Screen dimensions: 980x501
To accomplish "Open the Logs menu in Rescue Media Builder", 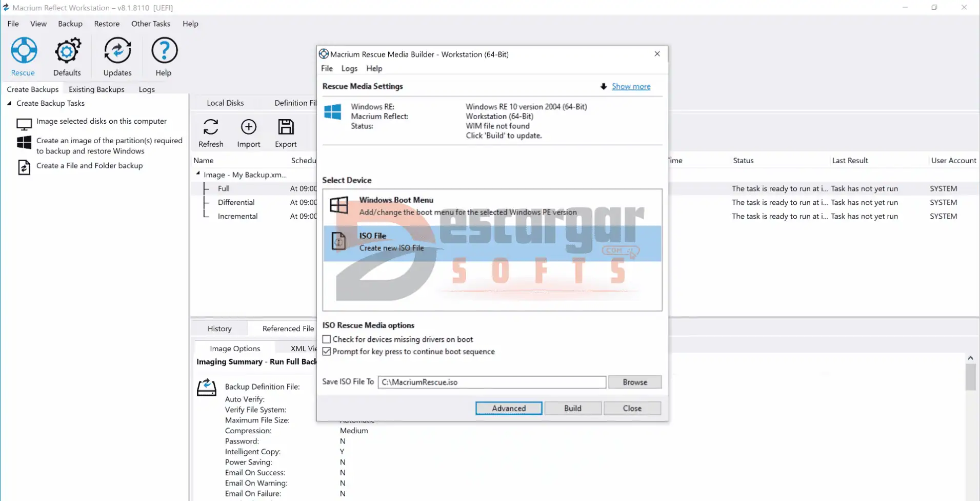I will (349, 68).
